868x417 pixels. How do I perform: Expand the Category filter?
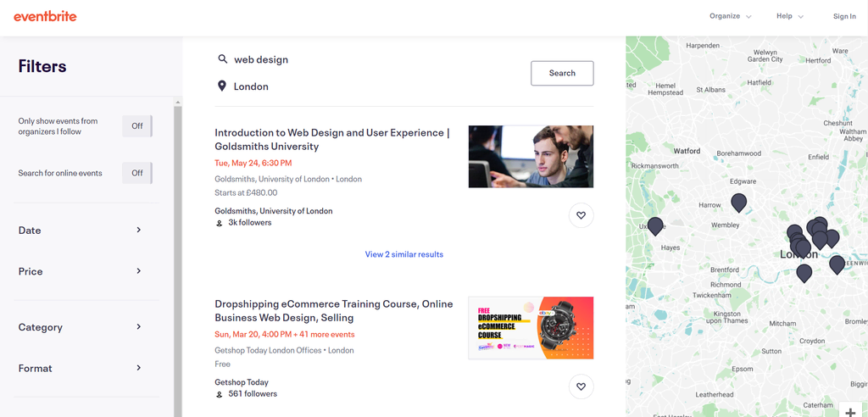tap(81, 327)
